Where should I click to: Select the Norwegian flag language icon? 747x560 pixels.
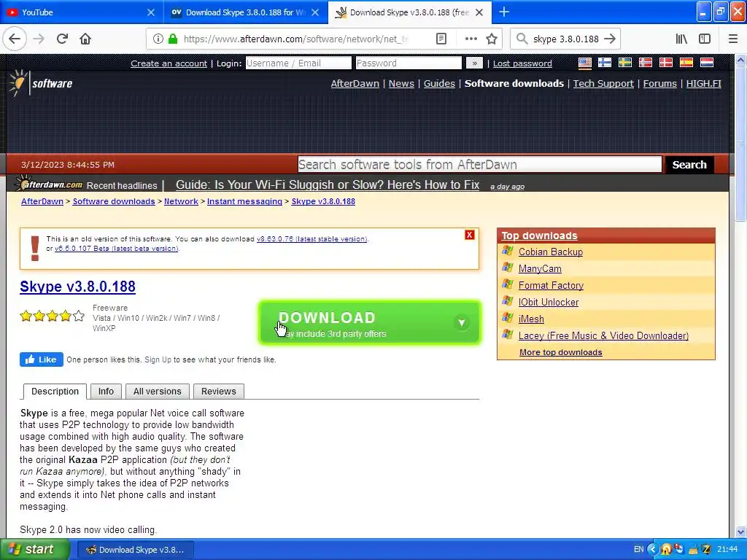[x=646, y=63]
